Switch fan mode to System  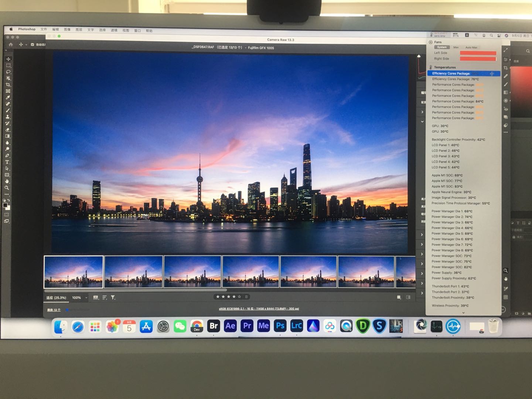coord(442,47)
